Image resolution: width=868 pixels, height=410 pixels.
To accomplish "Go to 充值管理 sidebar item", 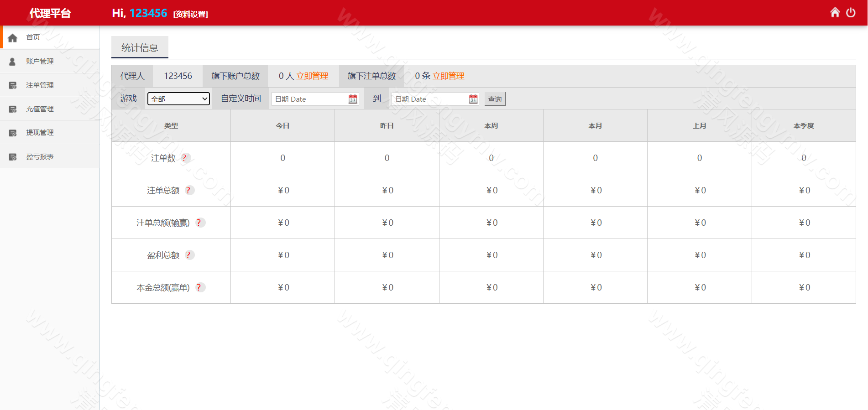I will [40, 109].
